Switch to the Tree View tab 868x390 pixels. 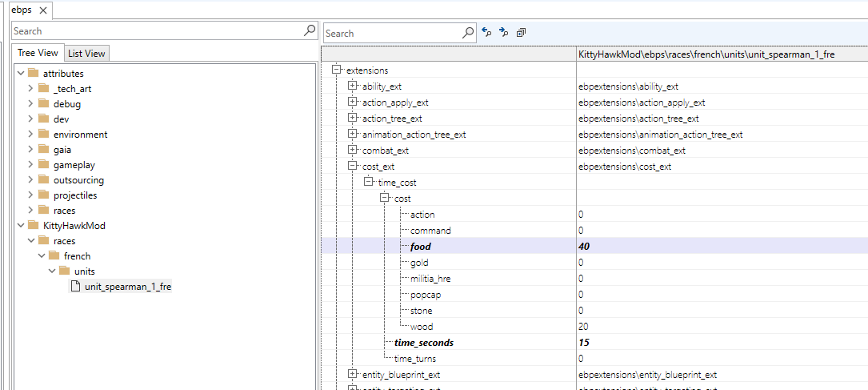pos(38,53)
